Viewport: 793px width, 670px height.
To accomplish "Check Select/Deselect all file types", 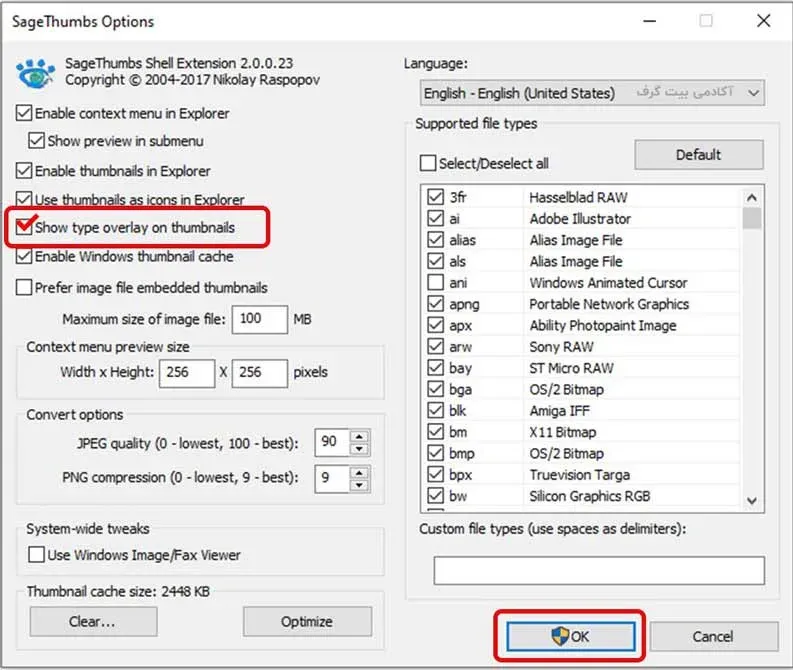I will (428, 163).
